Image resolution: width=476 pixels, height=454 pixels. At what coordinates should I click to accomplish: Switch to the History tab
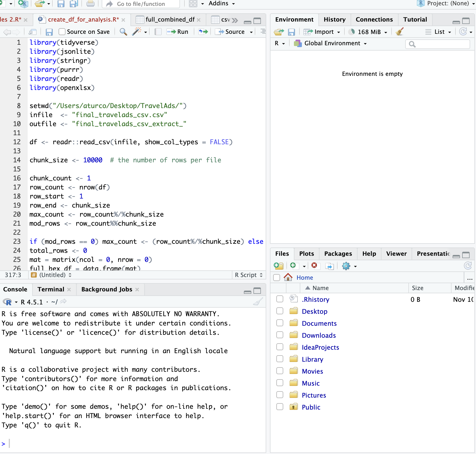coord(335,19)
